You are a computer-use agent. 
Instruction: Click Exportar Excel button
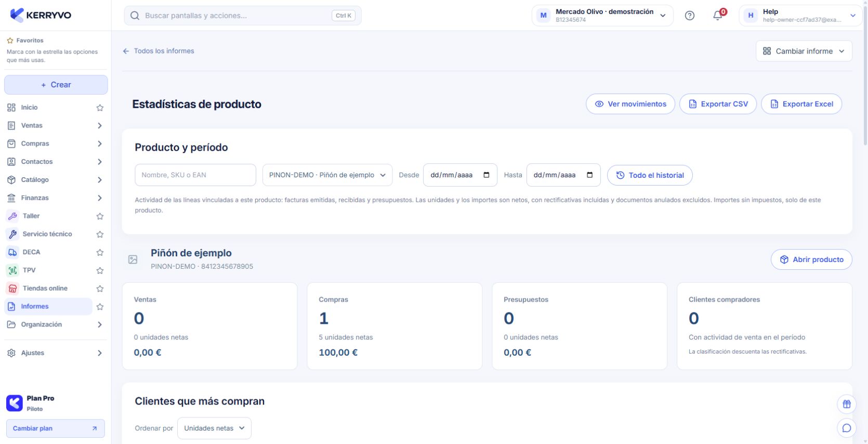point(801,104)
